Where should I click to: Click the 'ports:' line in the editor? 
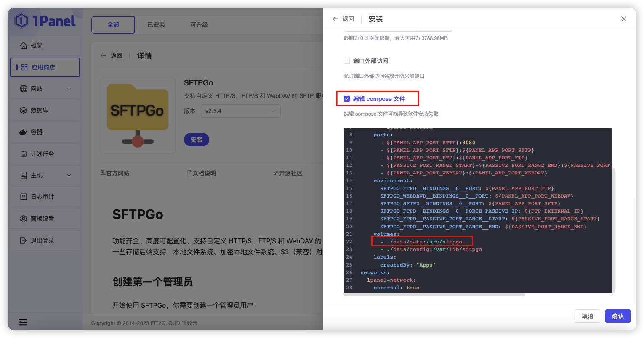coord(383,135)
